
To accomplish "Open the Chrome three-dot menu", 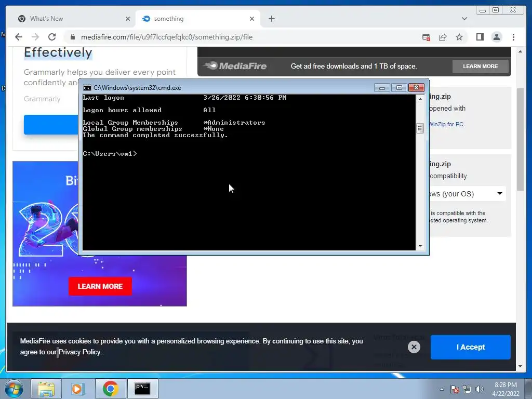I will (513, 37).
